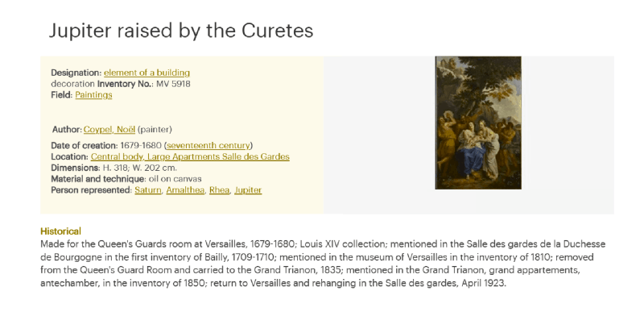Click the Designation field label
644x316 pixels.
tap(76, 73)
